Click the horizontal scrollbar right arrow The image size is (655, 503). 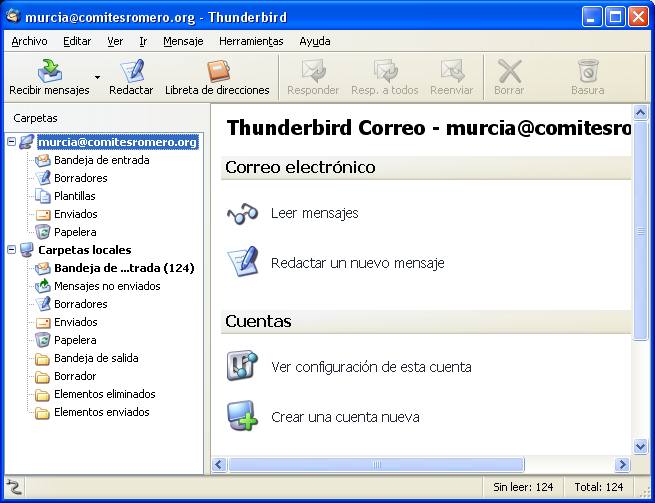click(622, 465)
